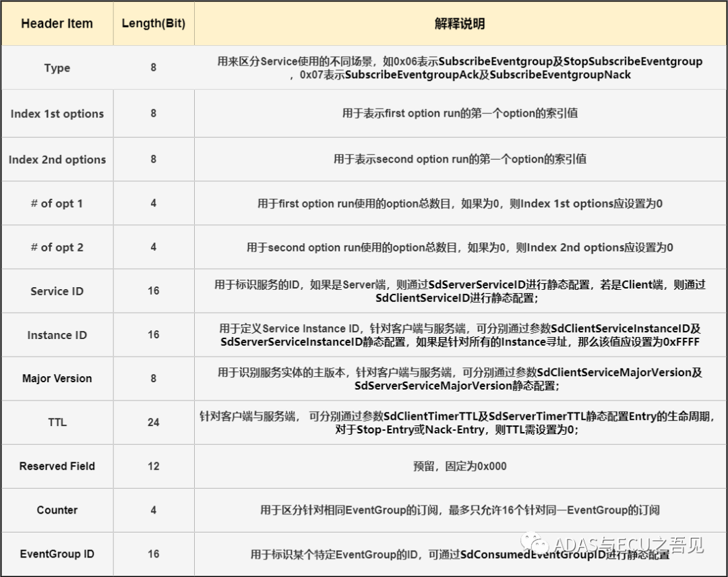This screenshot has width=728, height=577.
Task: Click the 预留，固定为0x000 description cell
Action: pyautogui.click(x=460, y=466)
